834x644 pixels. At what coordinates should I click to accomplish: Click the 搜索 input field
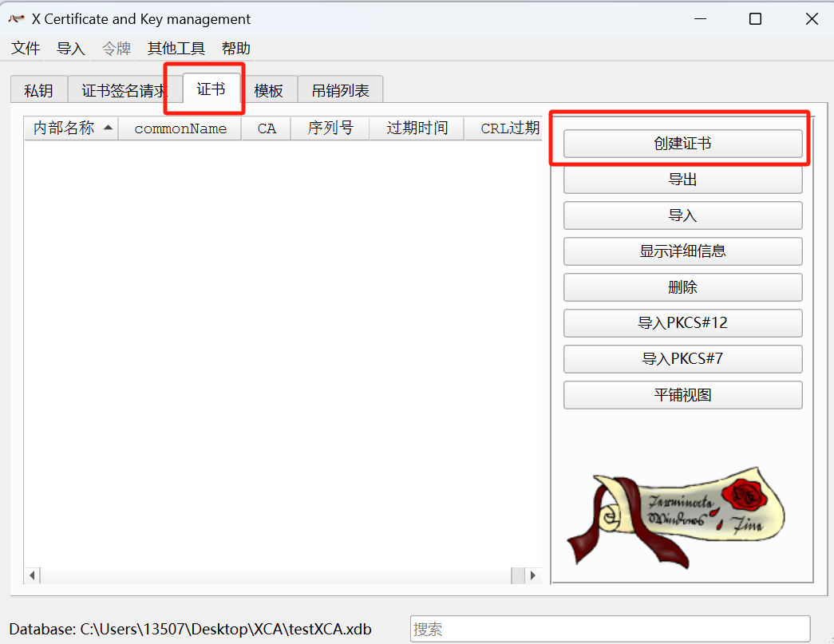click(610, 629)
